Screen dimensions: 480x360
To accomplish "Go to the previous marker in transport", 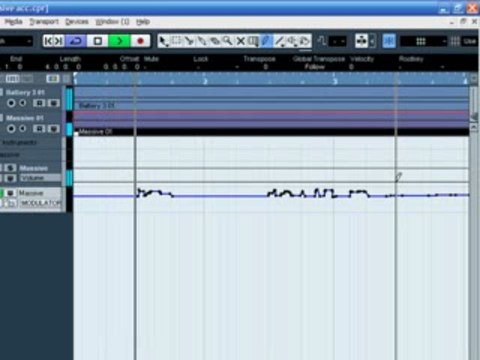I will pyautogui.click(x=48, y=41).
